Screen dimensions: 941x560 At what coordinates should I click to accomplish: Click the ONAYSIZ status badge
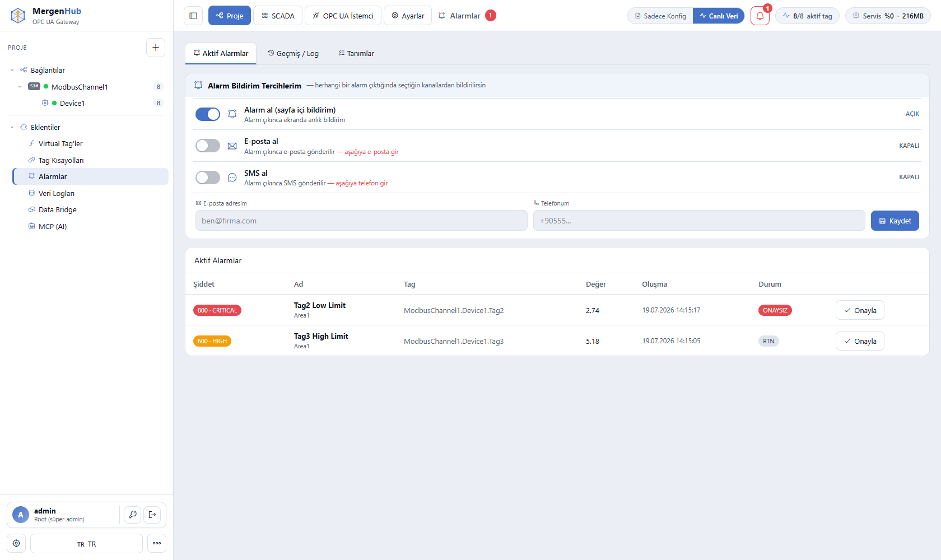click(x=775, y=310)
